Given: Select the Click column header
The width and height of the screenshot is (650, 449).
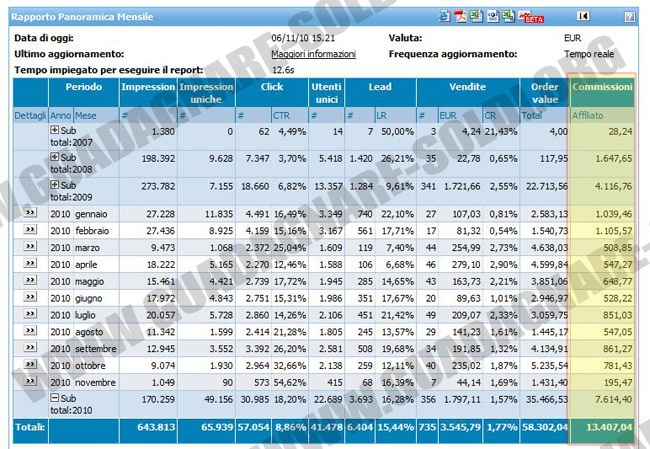Looking at the screenshot, I should [x=272, y=87].
